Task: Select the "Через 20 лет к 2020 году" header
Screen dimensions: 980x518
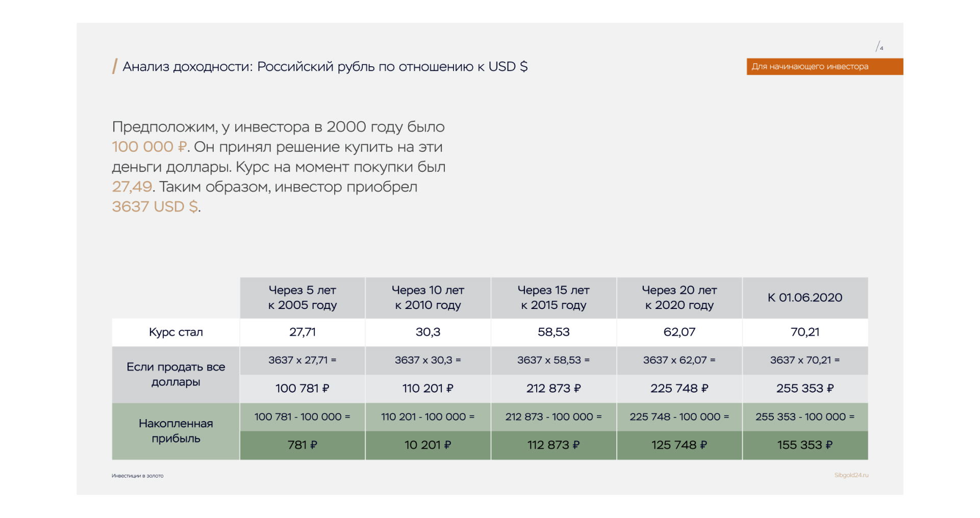Action: pyautogui.click(x=680, y=298)
